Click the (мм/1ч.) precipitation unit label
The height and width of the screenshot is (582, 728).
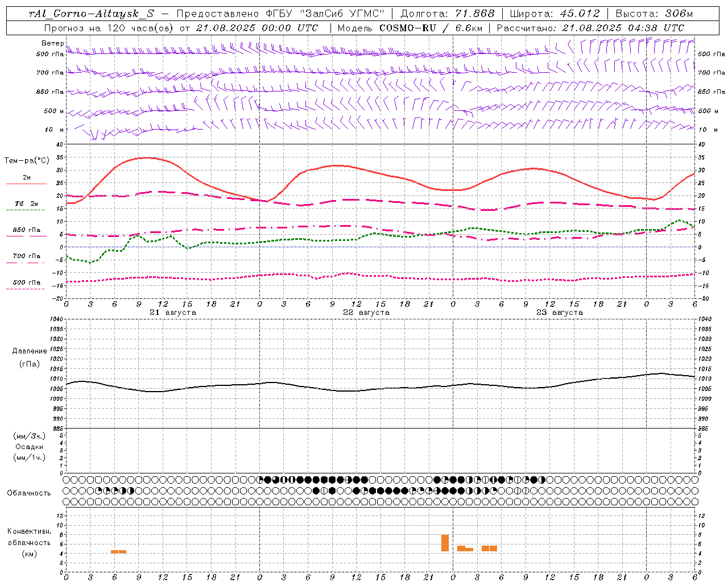pyautogui.click(x=30, y=458)
